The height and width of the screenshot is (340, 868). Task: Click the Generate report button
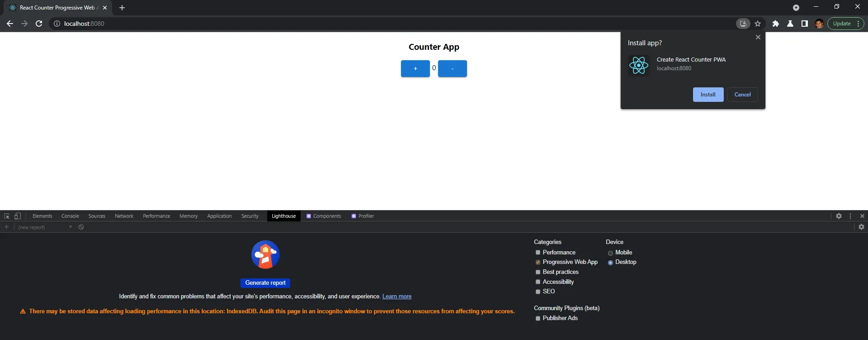265,283
